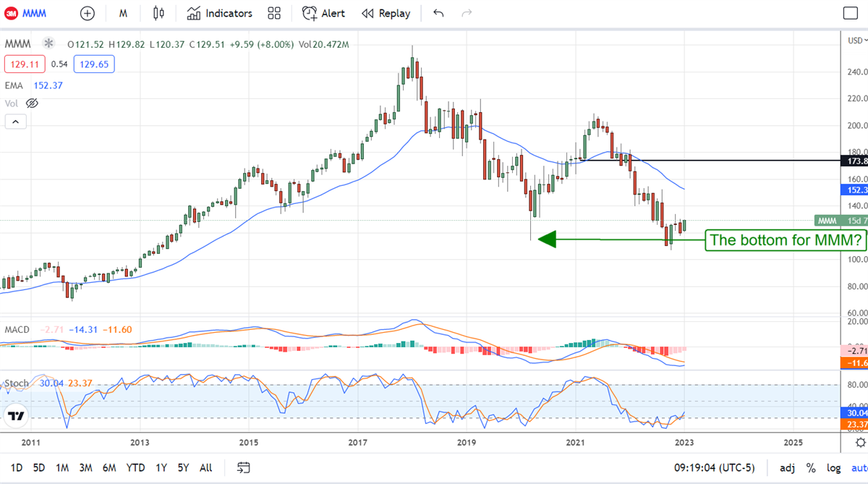The height and width of the screenshot is (484, 868).
Task: Toggle adj dividend adjustment option
Action: coord(788,467)
